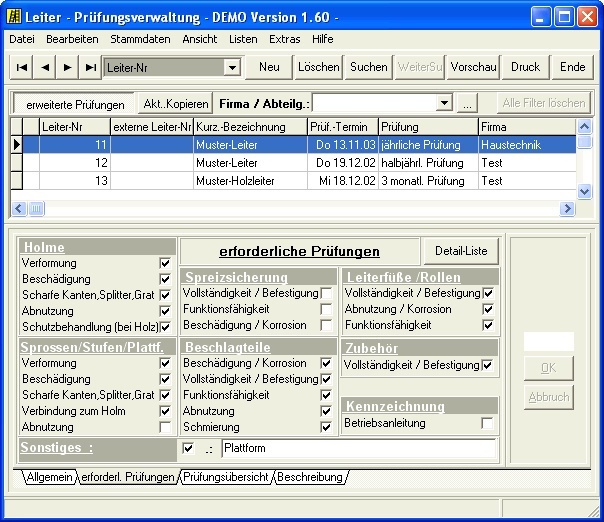604x522 pixels.
Task: Uncheck Verformung under Holme
Action: 165,264
